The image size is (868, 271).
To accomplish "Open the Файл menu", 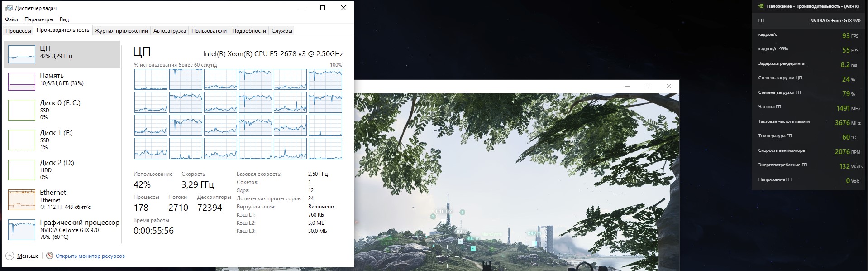I will (12, 19).
